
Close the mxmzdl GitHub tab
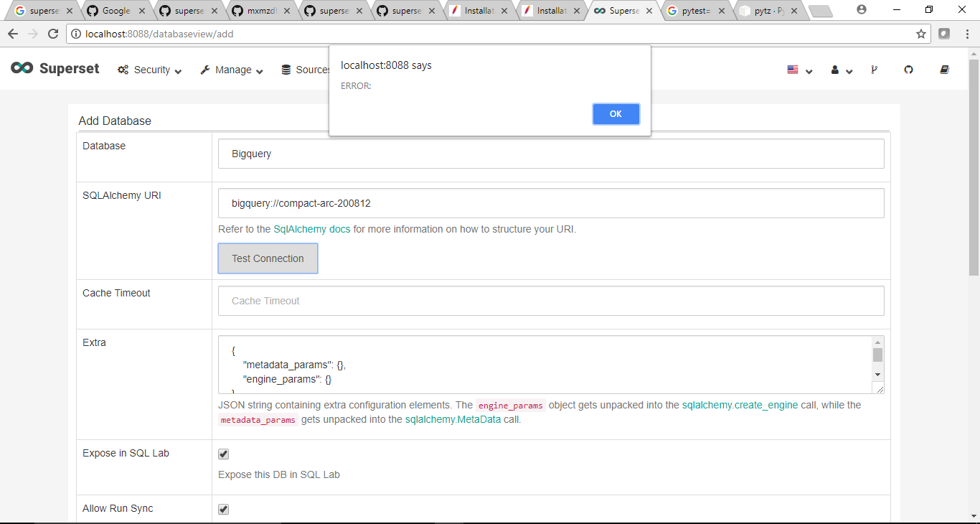pos(286,11)
